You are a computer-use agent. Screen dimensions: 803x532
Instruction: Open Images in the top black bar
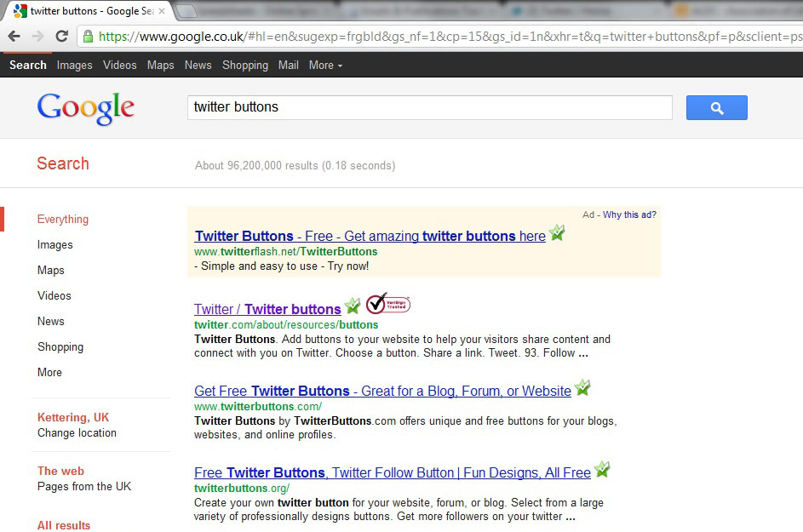(x=74, y=65)
